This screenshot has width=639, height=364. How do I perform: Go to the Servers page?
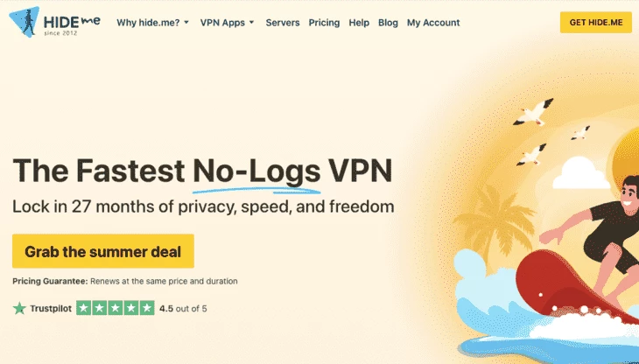click(x=283, y=23)
